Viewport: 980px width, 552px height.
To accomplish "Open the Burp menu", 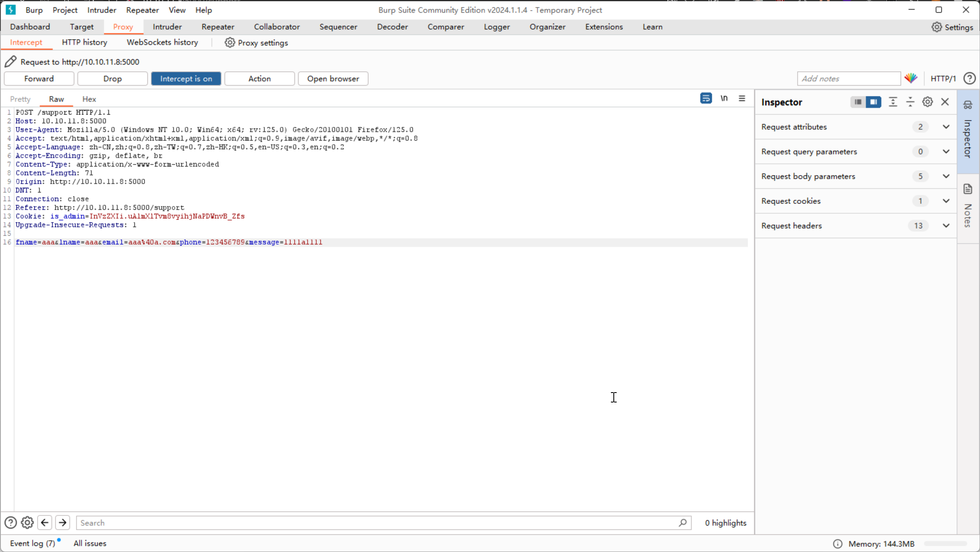I will (34, 10).
